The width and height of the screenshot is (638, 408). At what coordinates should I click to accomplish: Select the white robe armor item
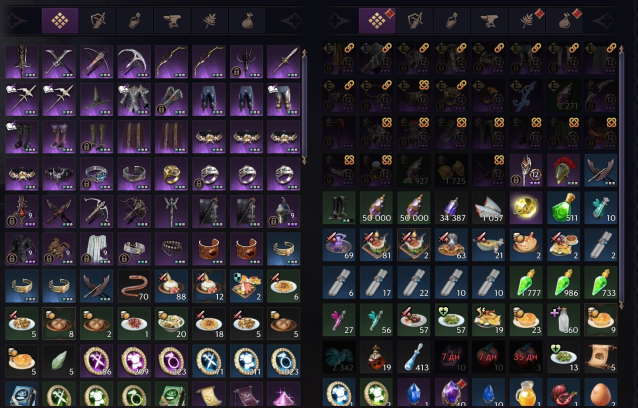[x=96, y=249]
